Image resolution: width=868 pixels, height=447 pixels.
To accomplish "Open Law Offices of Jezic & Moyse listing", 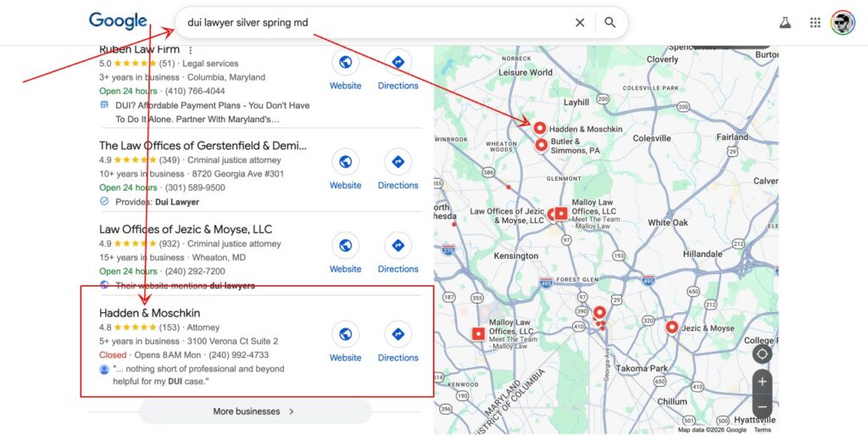I will [x=186, y=229].
